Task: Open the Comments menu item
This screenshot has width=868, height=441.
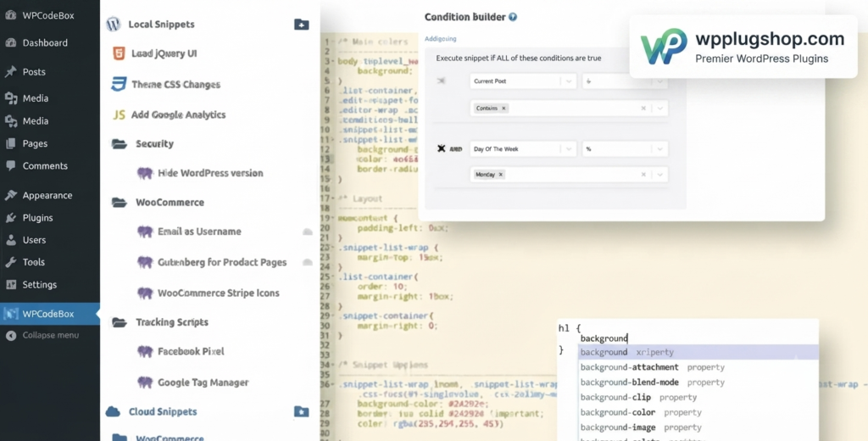Action: [x=45, y=165]
